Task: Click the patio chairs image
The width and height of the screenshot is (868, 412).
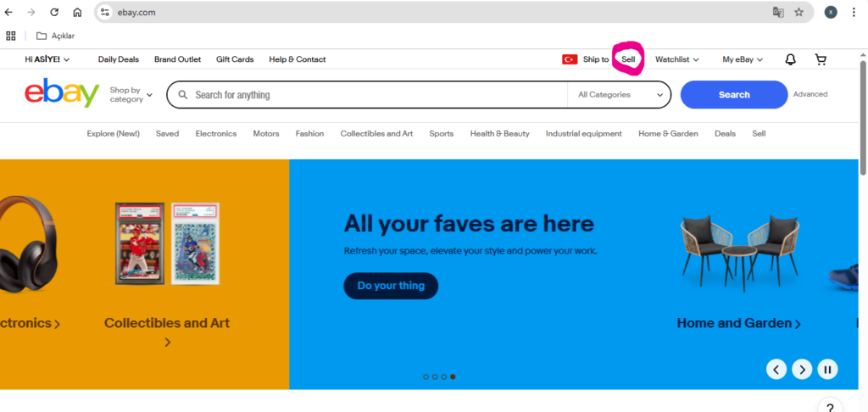Action: 741,252
